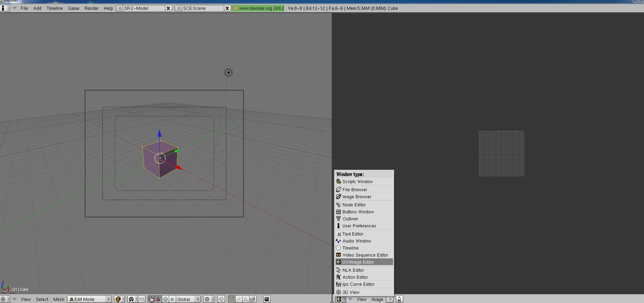
Task: Delete the SR:2-Model screen
Action: click(x=168, y=8)
